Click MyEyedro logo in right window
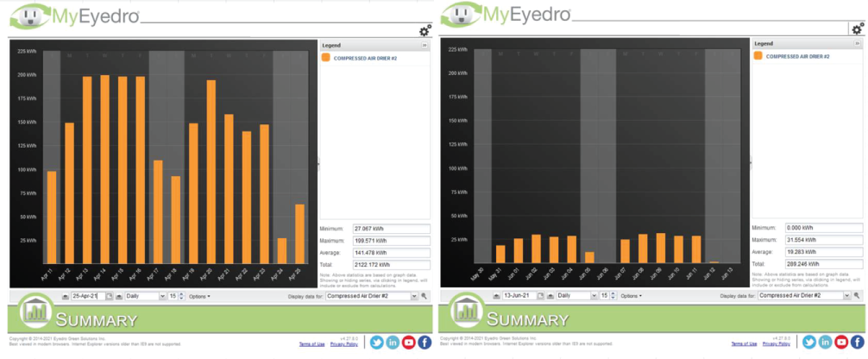The height and width of the screenshot is (359, 868). (x=505, y=14)
